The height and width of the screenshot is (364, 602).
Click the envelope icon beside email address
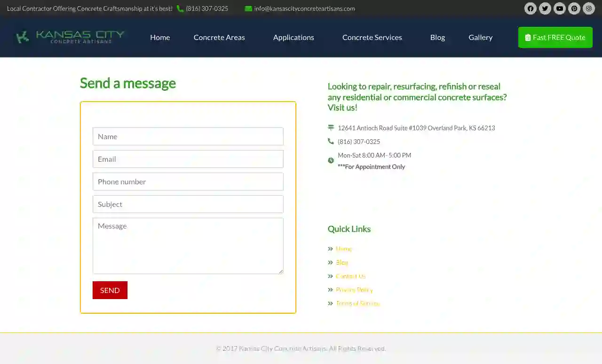[x=248, y=8]
